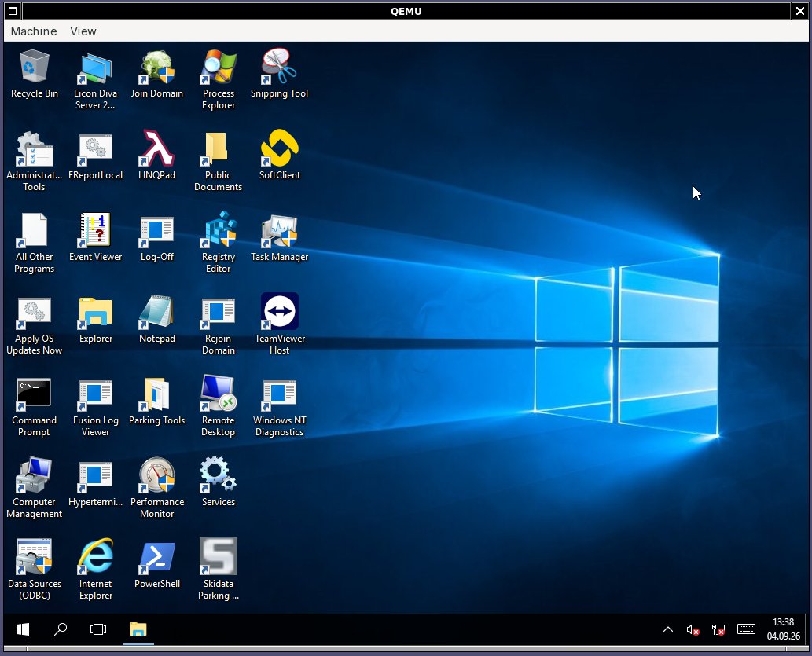This screenshot has height=656, width=812.
Task: Select the Windows NT Diagnostics shortcut
Action: click(x=279, y=406)
